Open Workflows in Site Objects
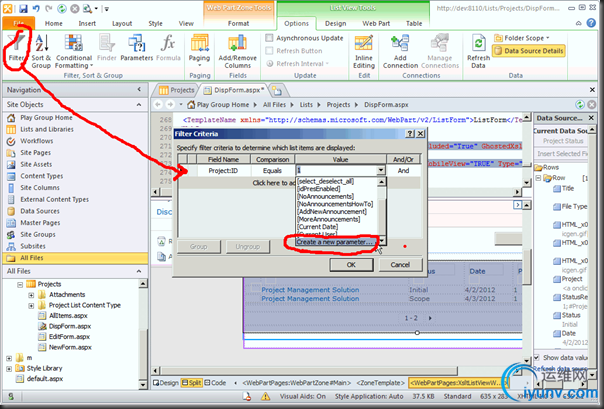 coord(37,141)
